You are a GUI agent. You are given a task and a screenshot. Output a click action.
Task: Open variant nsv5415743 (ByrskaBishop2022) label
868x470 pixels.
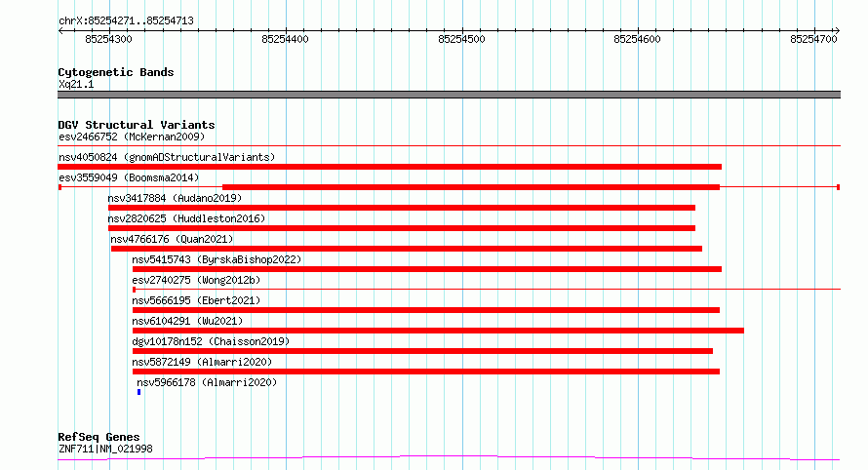tap(217, 259)
